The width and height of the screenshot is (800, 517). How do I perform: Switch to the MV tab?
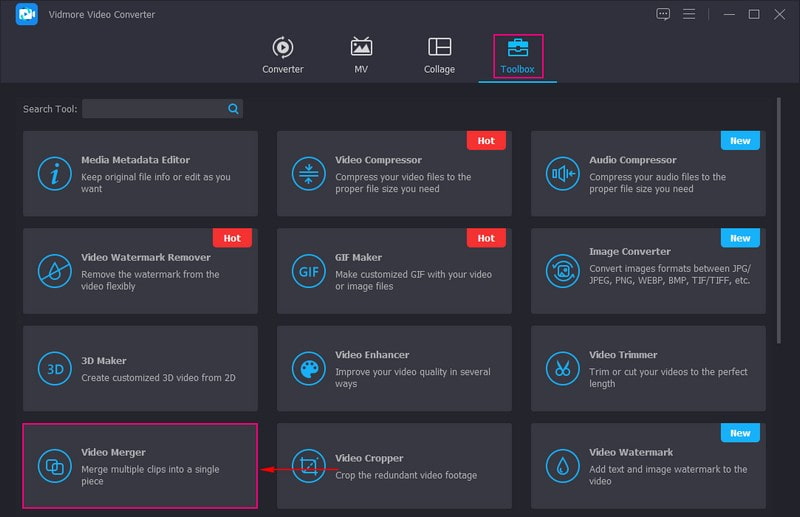(x=361, y=55)
